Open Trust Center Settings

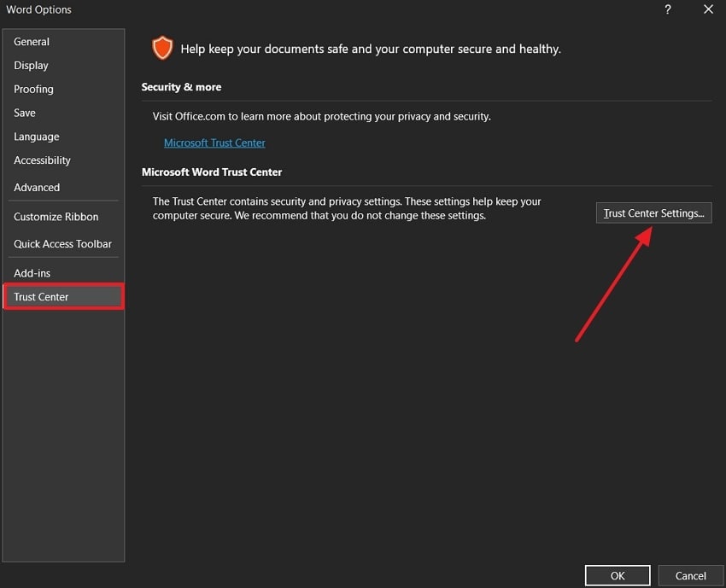pyautogui.click(x=653, y=213)
